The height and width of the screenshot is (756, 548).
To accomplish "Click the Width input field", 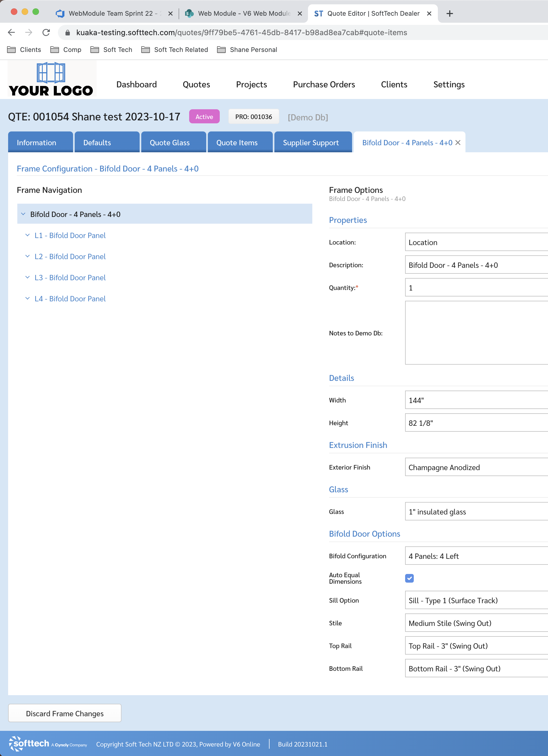I will [x=476, y=400].
